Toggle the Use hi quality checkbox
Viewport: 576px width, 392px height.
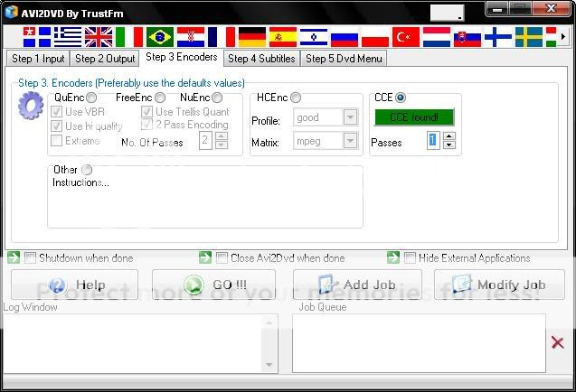[56, 126]
